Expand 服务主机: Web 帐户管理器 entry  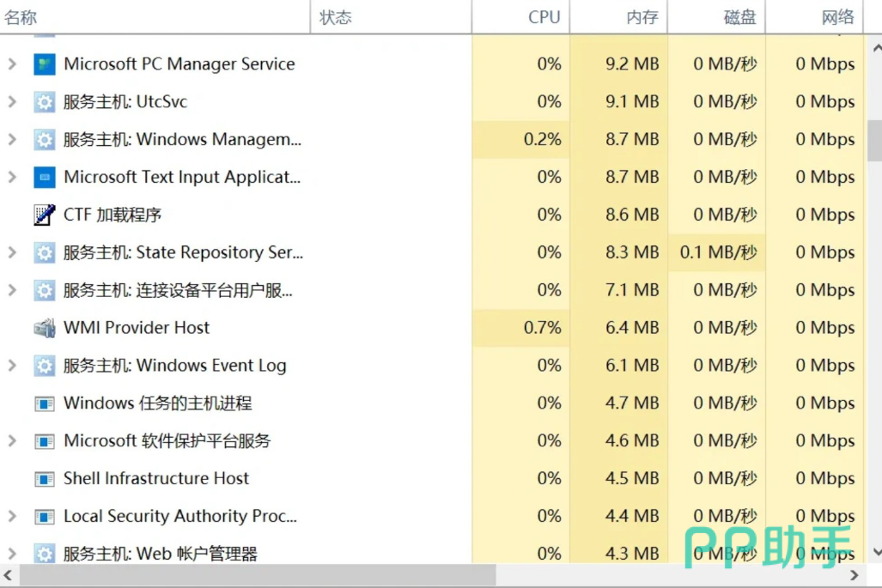click(x=12, y=554)
